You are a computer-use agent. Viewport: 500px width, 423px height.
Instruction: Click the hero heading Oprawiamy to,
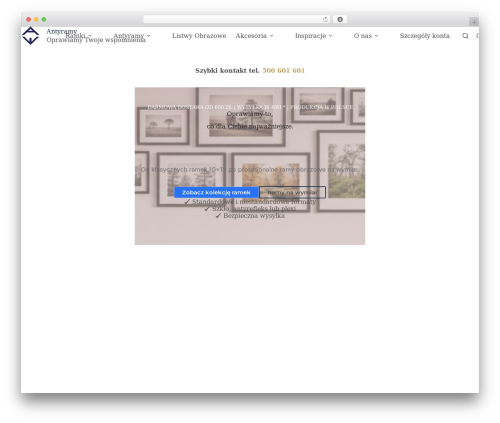[x=250, y=114]
